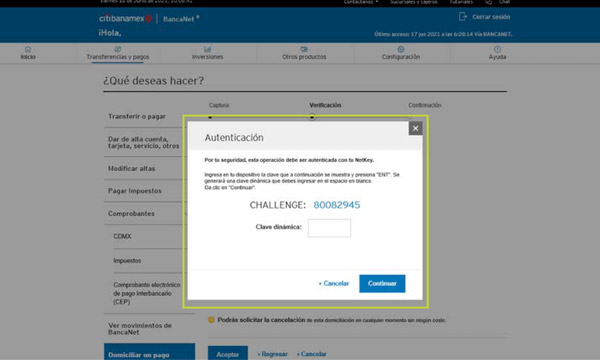Click the Cerrar sesión logout icon
The height and width of the screenshot is (360, 600).
[463, 17]
